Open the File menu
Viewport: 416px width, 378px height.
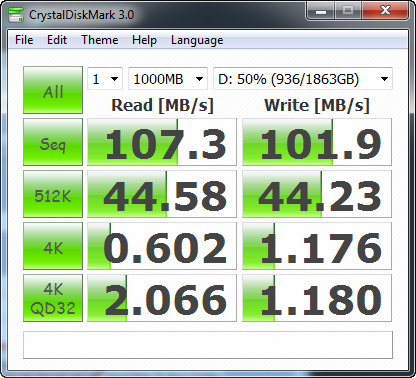tap(24, 40)
